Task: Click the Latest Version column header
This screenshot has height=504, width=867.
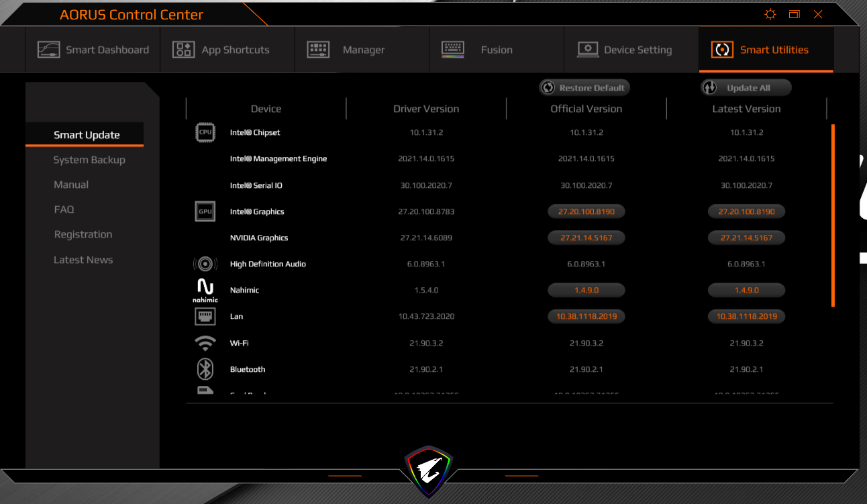Action: (x=746, y=109)
